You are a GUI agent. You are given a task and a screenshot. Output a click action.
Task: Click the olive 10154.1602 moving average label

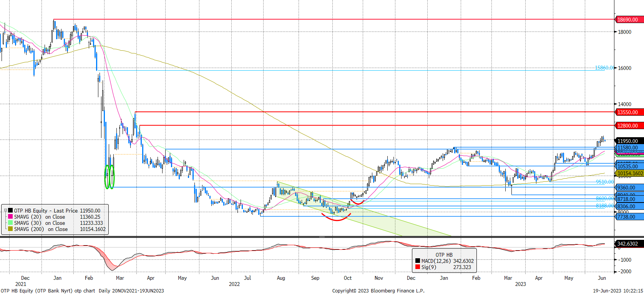click(x=629, y=173)
